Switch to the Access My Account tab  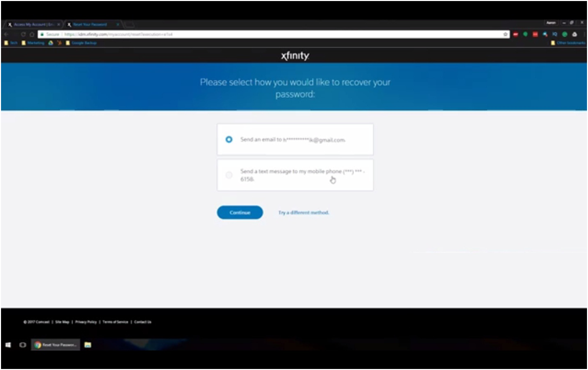pyautogui.click(x=33, y=25)
